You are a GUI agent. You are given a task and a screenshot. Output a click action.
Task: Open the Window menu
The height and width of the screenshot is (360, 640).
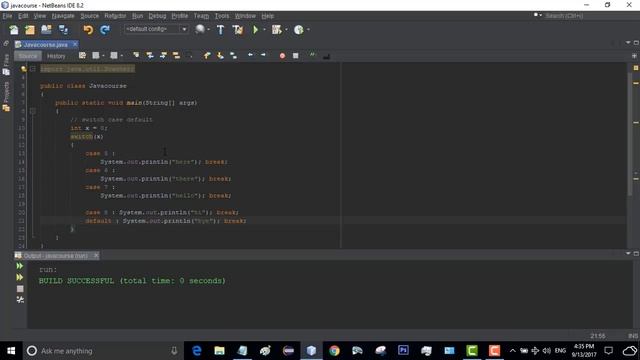(245, 16)
